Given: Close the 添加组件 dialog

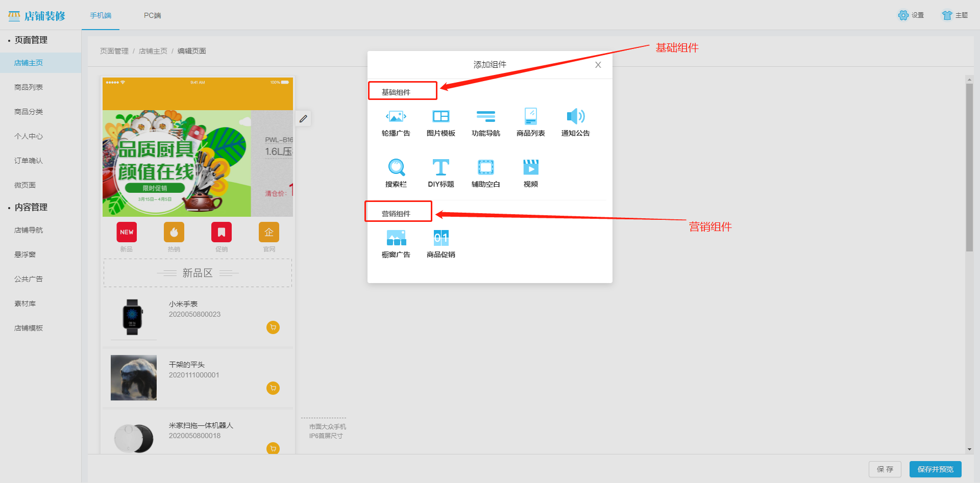Looking at the screenshot, I should pyautogui.click(x=598, y=65).
